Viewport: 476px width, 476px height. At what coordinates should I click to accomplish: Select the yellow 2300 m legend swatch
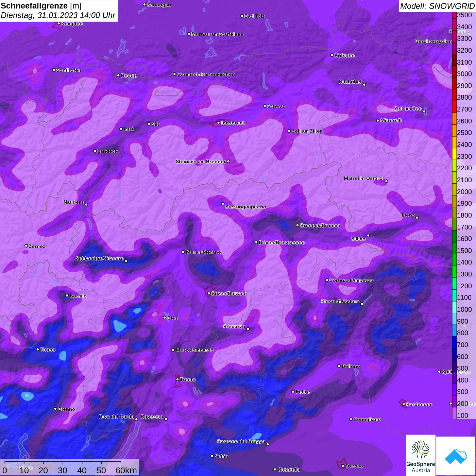pyautogui.click(x=454, y=154)
